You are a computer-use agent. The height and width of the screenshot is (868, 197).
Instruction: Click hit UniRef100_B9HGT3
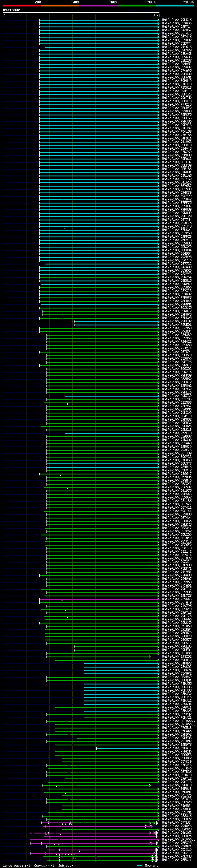click(x=177, y=785)
